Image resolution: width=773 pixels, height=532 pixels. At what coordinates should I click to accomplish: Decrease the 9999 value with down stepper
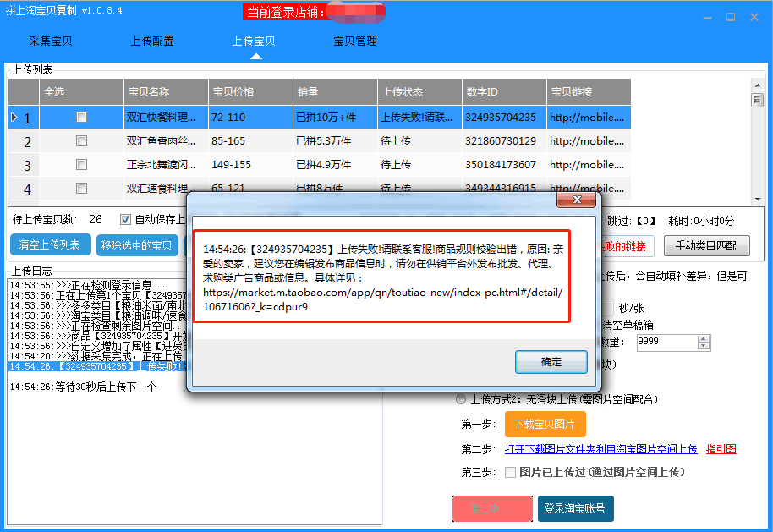(704, 346)
